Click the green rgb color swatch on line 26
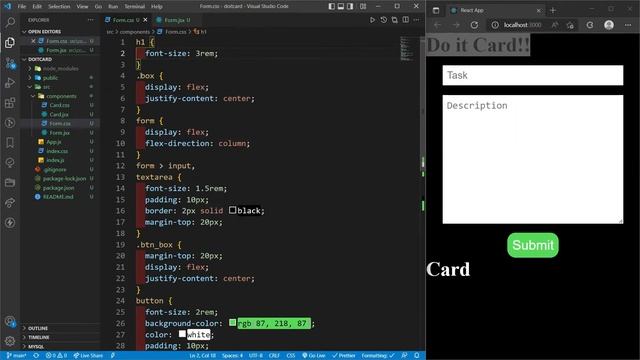Screen dimensions: 640x360 (232, 322)
